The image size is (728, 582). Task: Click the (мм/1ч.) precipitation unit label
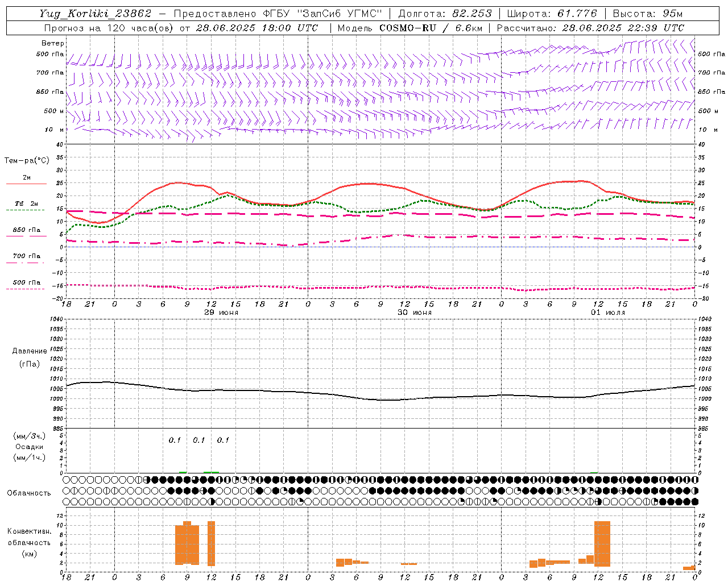[x=30, y=458]
